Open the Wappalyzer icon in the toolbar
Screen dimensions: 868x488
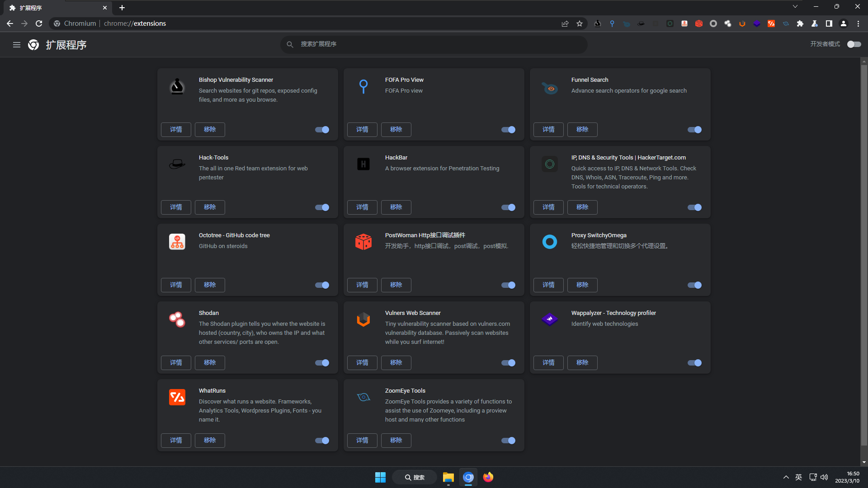pos(757,23)
